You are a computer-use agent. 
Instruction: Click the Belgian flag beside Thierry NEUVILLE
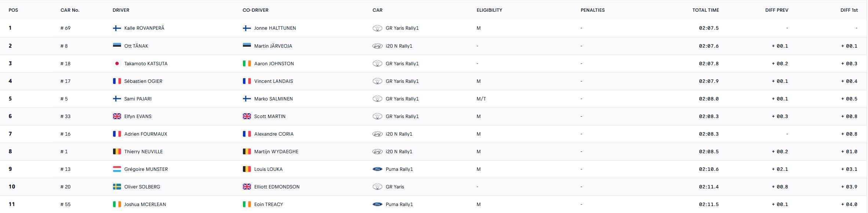click(117, 151)
